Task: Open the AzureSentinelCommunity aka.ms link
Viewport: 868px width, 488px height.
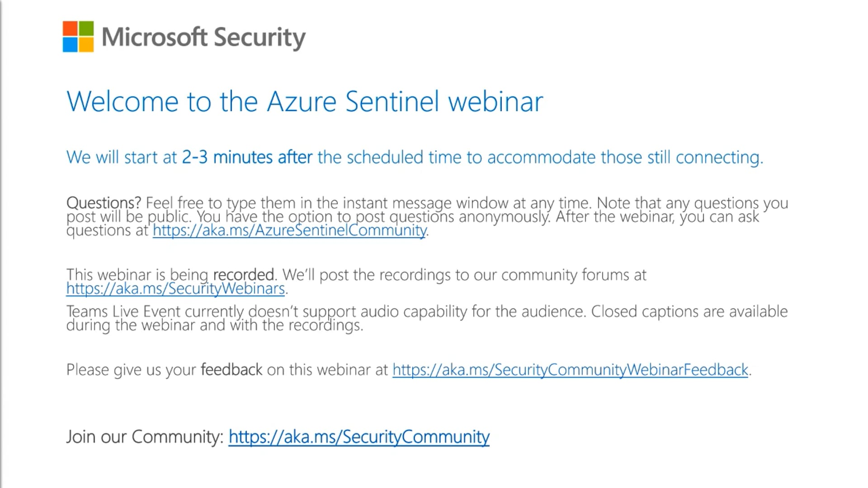Action: (289, 230)
